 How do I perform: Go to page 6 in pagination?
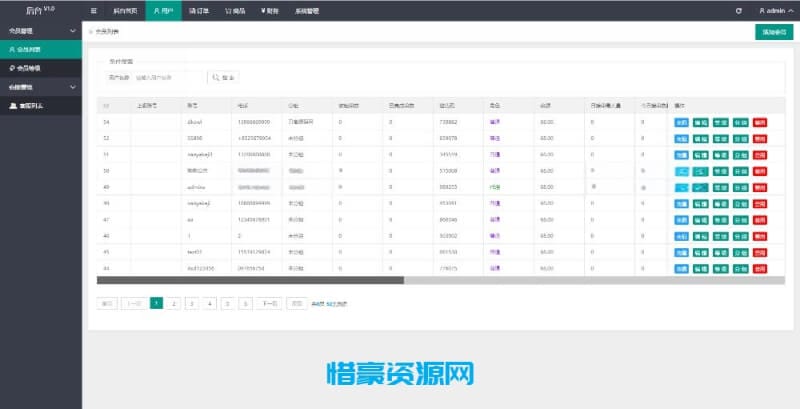click(x=245, y=303)
